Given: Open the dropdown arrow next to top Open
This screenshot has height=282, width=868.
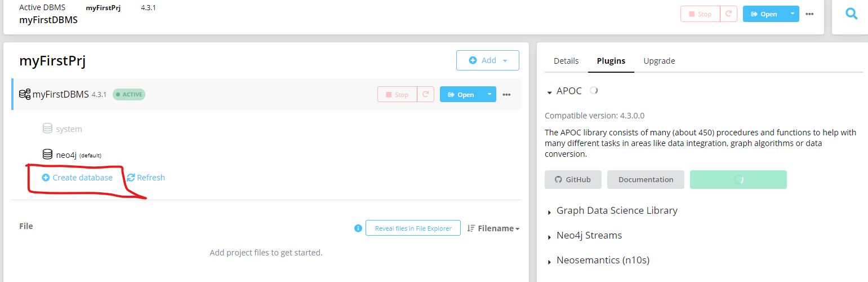Looking at the screenshot, I should 792,14.
